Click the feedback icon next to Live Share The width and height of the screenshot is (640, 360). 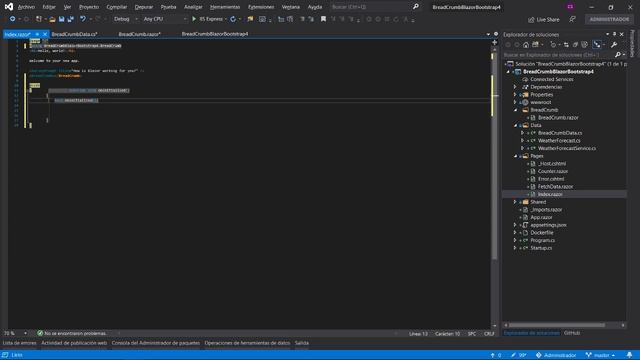[x=572, y=20]
